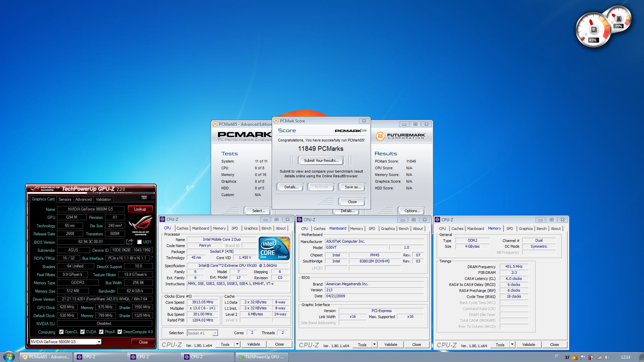This screenshot has width=644, height=362.
Task: Open the Windows Start orb
Action: (9, 357)
